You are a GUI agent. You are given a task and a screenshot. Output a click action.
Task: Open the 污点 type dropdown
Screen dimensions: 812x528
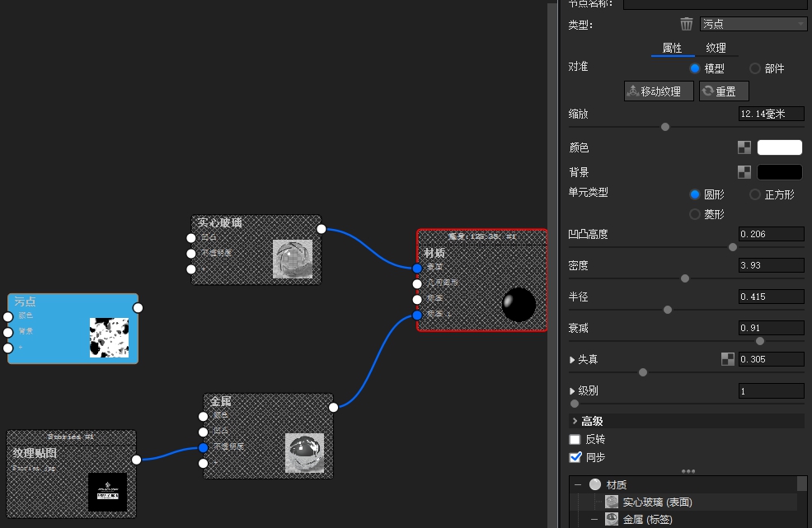(x=753, y=24)
